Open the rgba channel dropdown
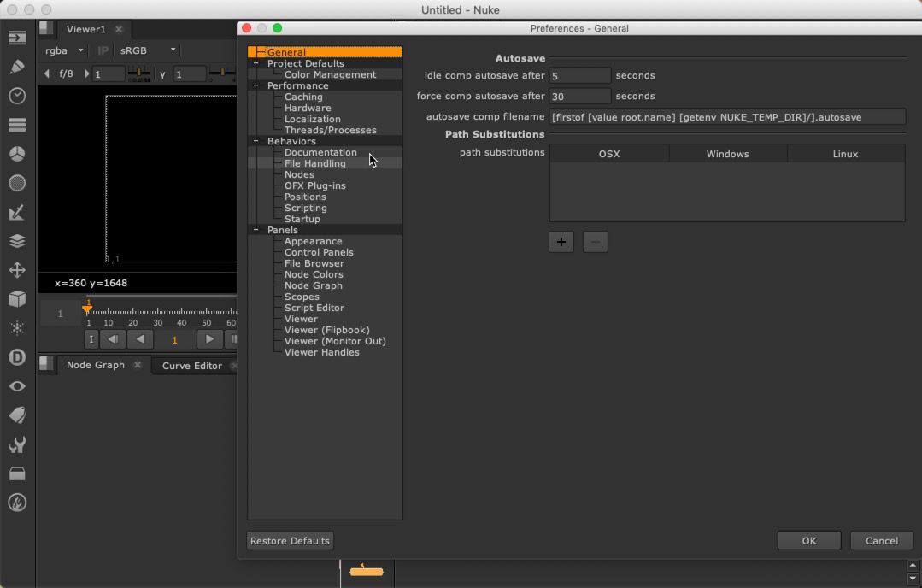Viewport: 922px width, 588px height. coord(64,50)
